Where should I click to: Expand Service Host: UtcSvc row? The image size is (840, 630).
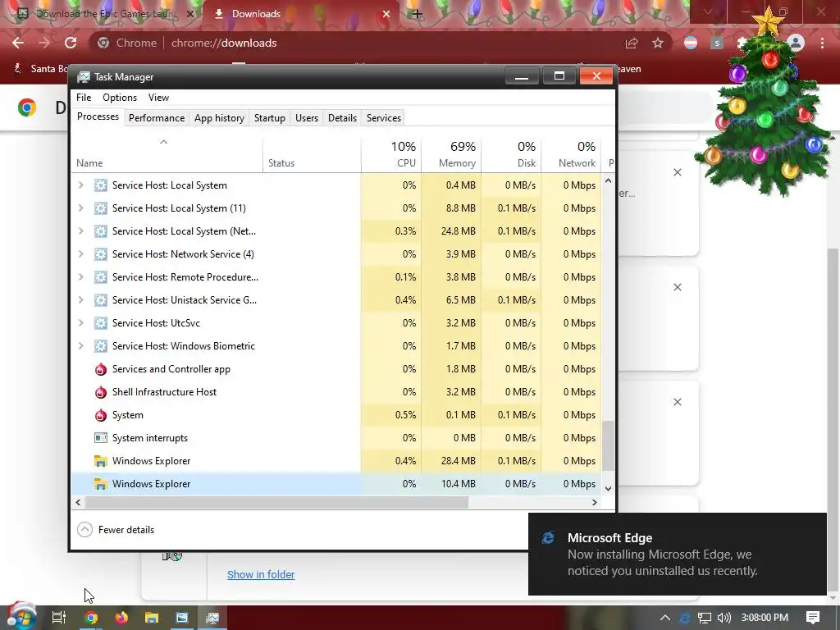(x=81, y=323)
